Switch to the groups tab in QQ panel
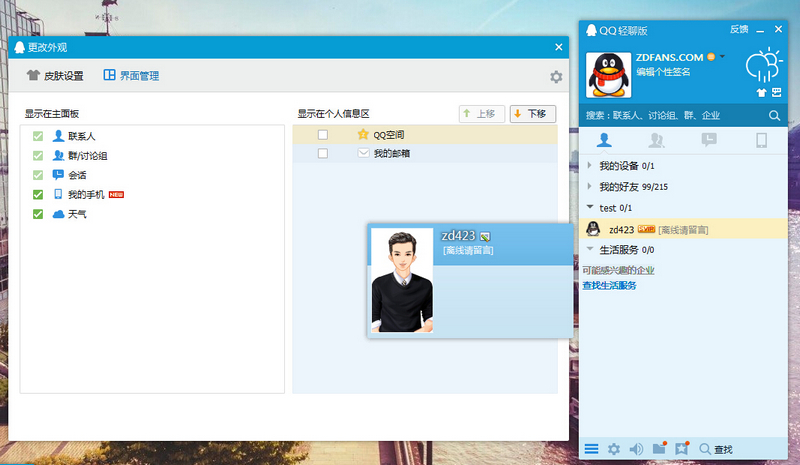Image resolution: width=800 pixels, height=465 pixels. [x=657, y=141]
